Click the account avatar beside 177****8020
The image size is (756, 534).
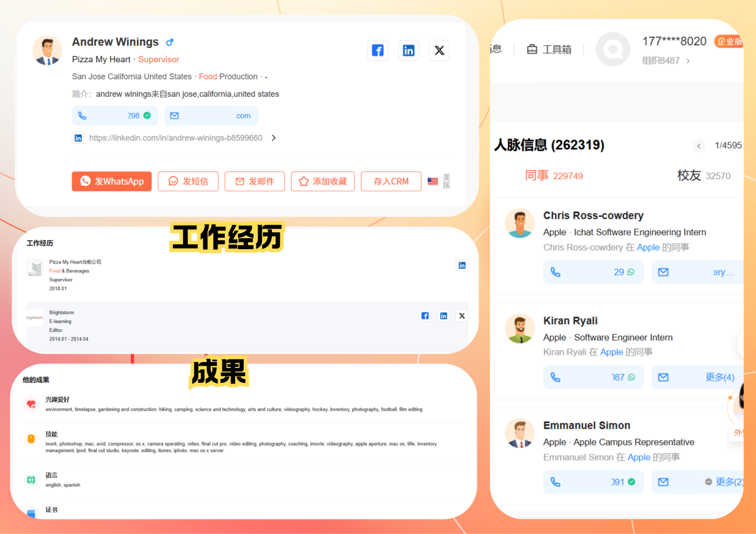coord(613,49)
